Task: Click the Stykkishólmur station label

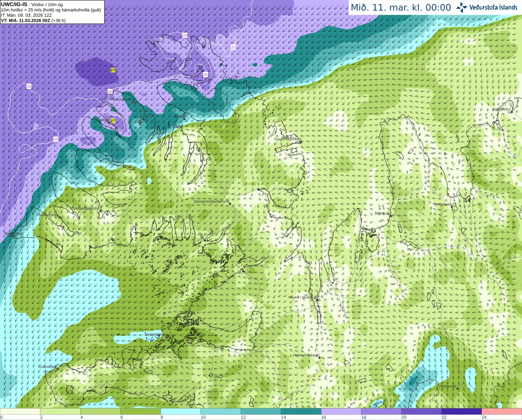Action: [x=156, y=334]
